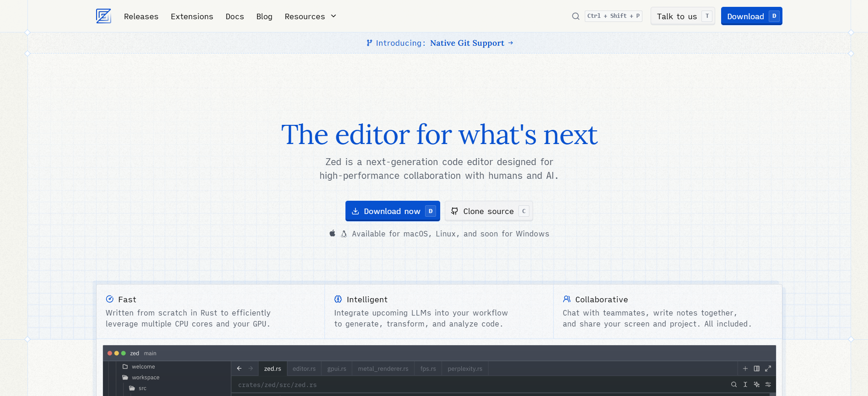Click the main branch label in title bar
Image resolution: width=868 pixels, height=396 pixels.
[x=150, y=353]
